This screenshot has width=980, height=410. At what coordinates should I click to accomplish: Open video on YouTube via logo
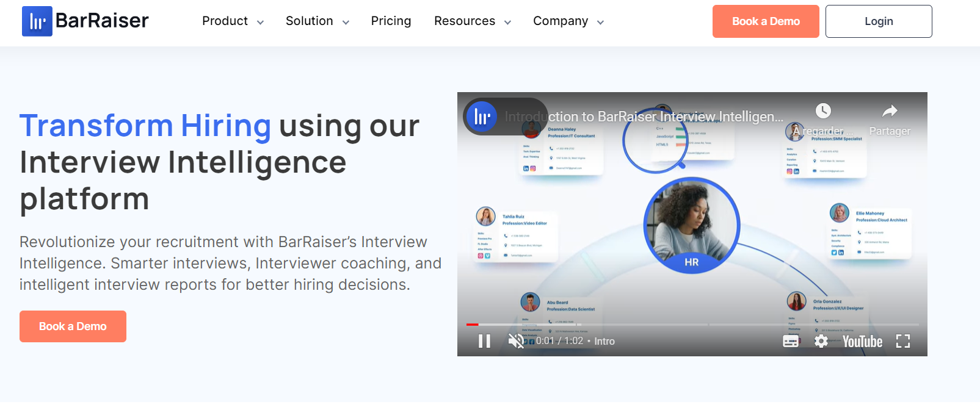pos(862,341)
